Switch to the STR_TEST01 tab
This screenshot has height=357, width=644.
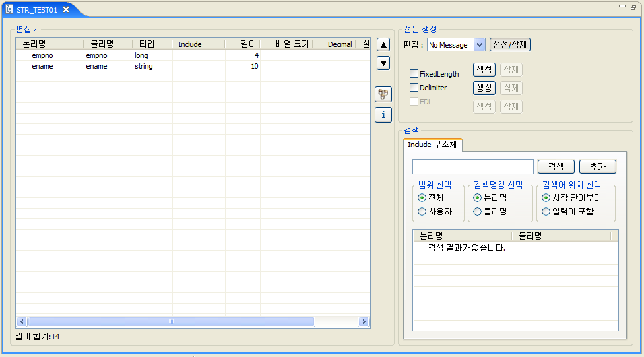click(x=37, y=9)
